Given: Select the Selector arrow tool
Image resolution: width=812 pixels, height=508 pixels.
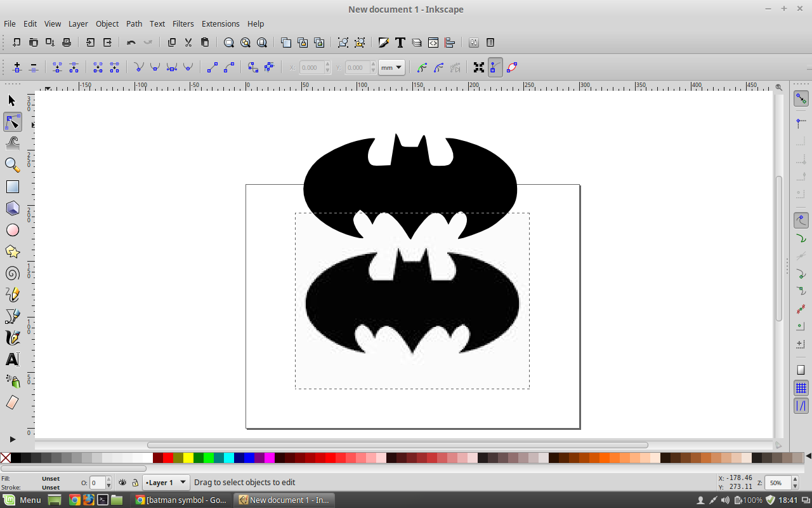Looking at the screenshot, I should 12,100.
